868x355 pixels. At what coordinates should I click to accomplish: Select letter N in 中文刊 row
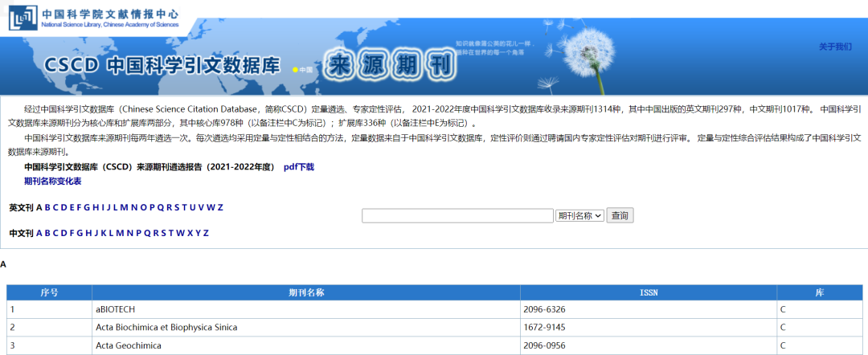[130, 233]
